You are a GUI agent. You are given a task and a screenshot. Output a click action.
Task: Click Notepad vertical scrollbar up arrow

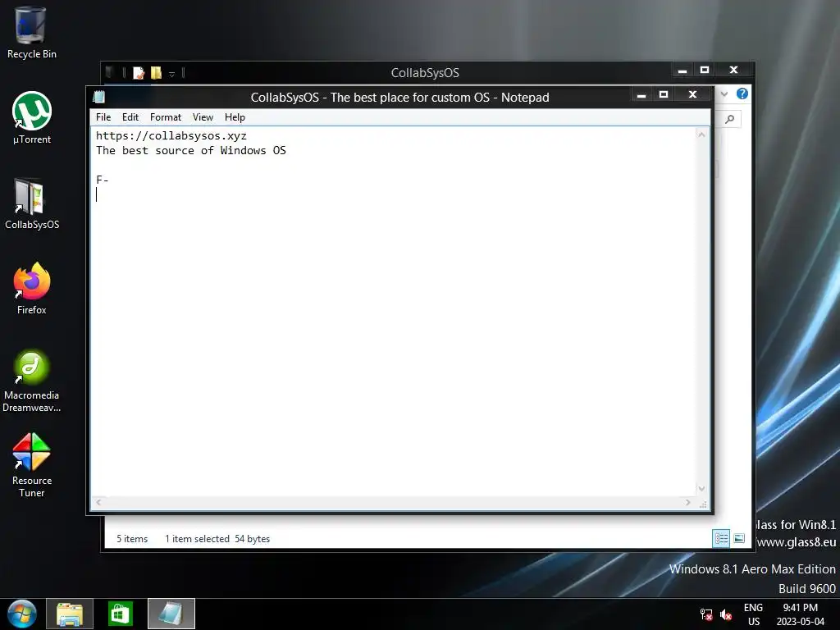pos(701,135)
